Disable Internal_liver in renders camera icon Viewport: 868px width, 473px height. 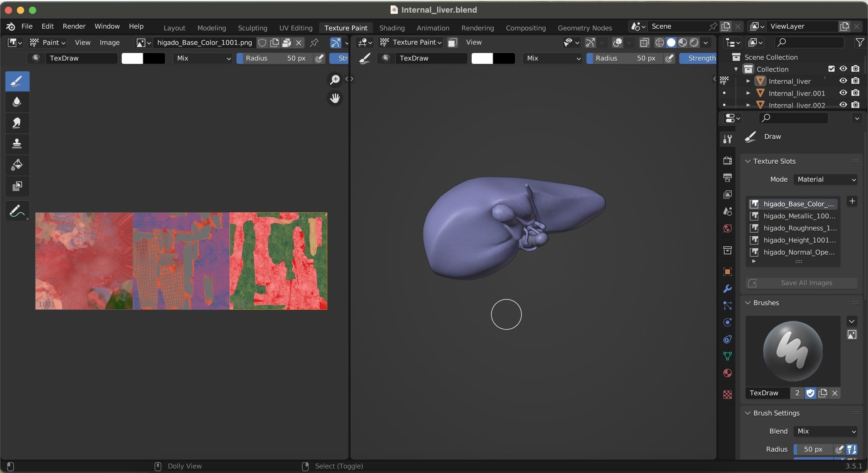pyautogui.click(x=855, y=81)
